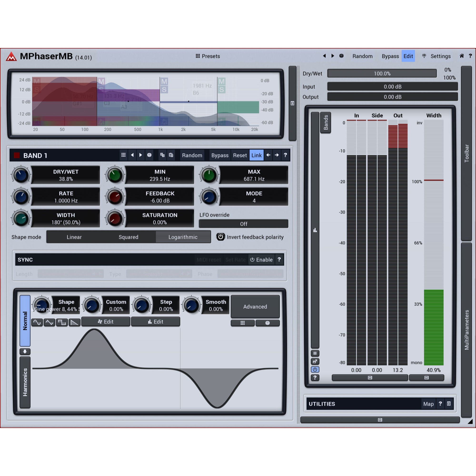Click the Input gain slider

[392, 86]
